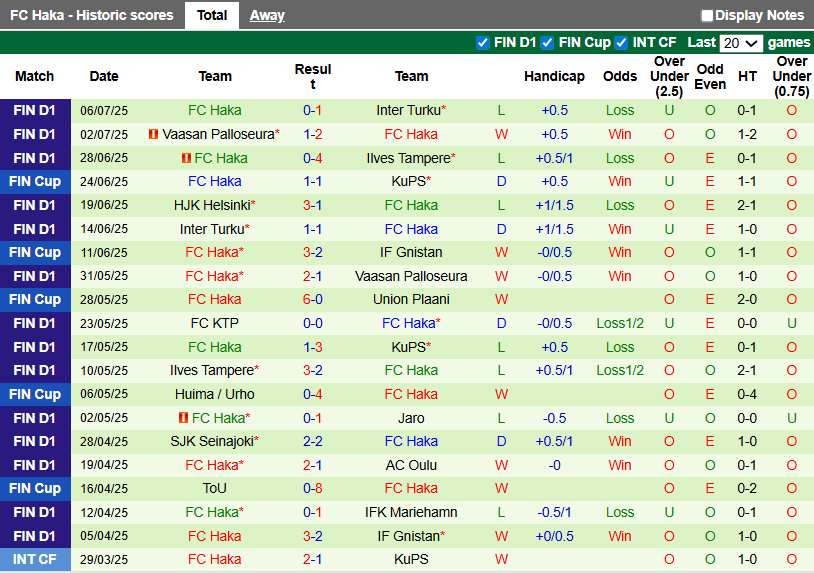The height and width of the screenshot is (573, 814).
Task: Click the HT column header
Action: click(747, 76)
